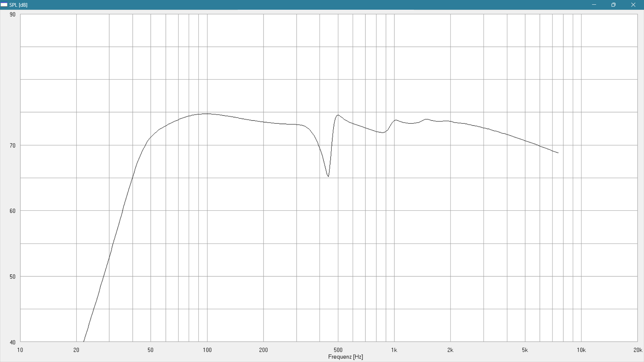The width and height of the screenshot is (644, 362).
Task: Click the 60 dB axis label
Action: tap(12, 211)
